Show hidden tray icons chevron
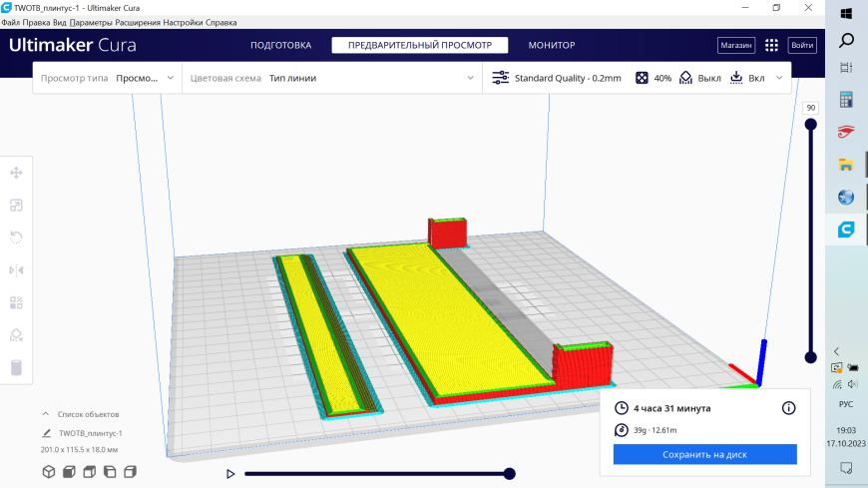This screenshot has width=868, height=488. click(x=836, y=351)
